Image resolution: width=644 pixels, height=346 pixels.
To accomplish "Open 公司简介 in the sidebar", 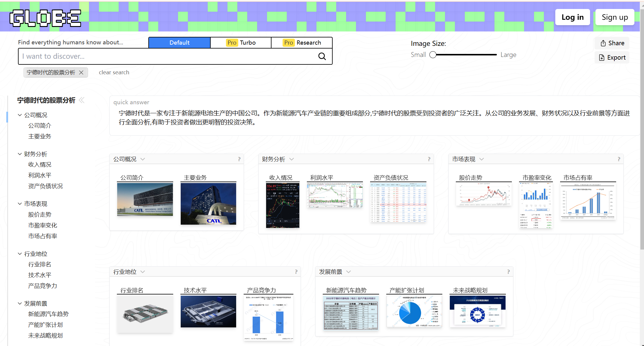I will 40,126.
